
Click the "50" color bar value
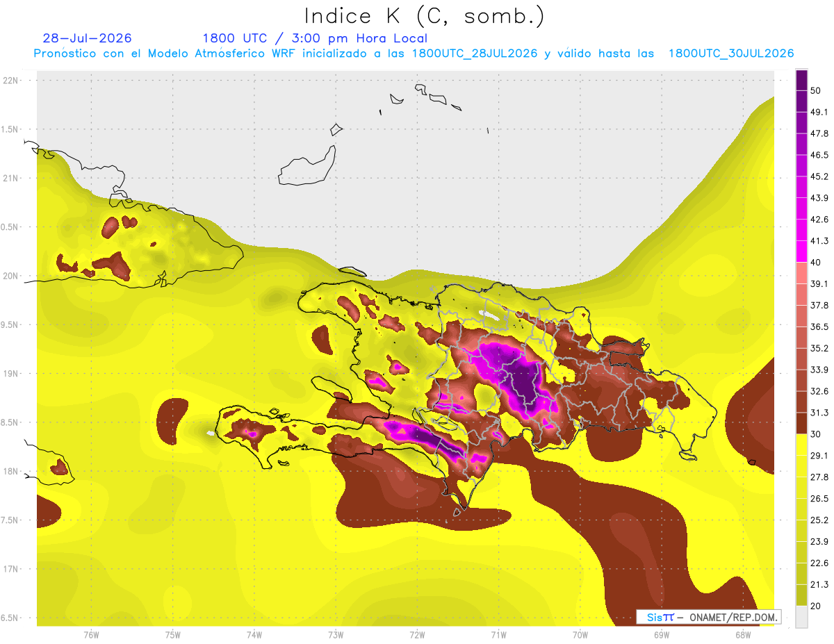(x=816, y=90)
